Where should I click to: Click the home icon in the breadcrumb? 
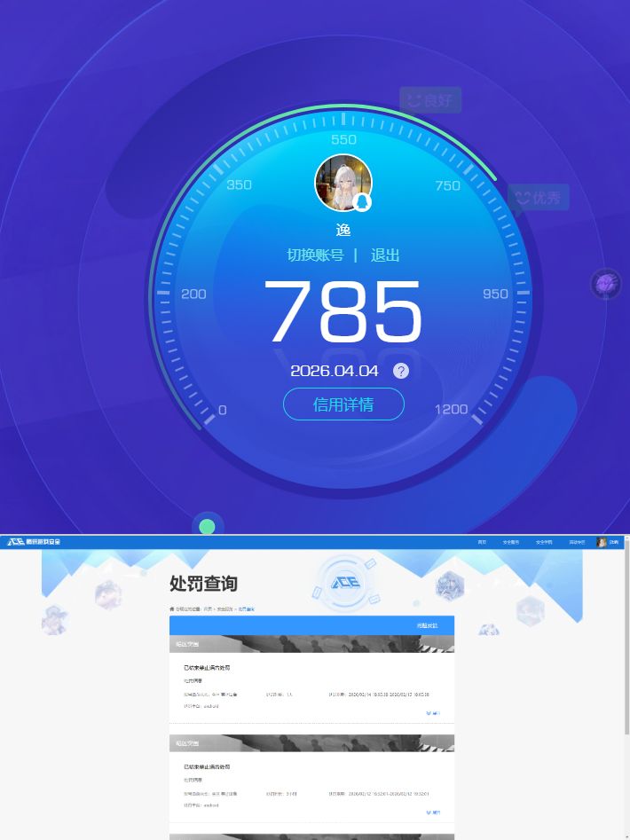[172, 609]
